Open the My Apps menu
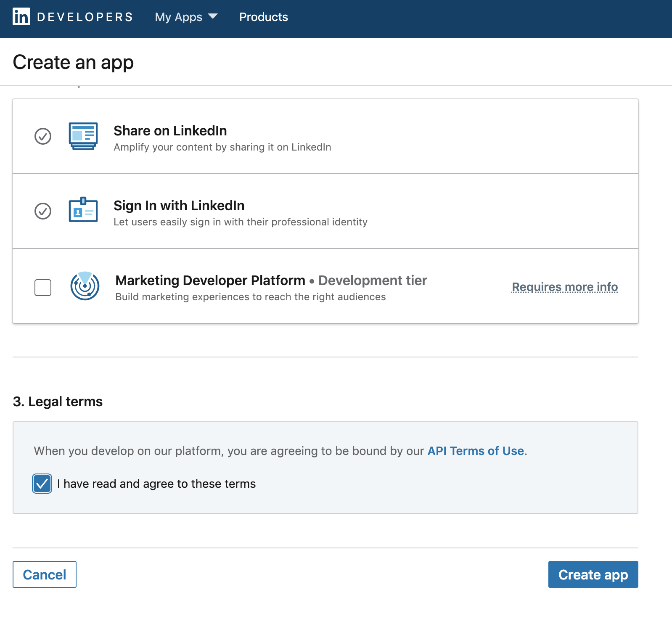Viewport: 672px width, 619px height. (179, 17)
